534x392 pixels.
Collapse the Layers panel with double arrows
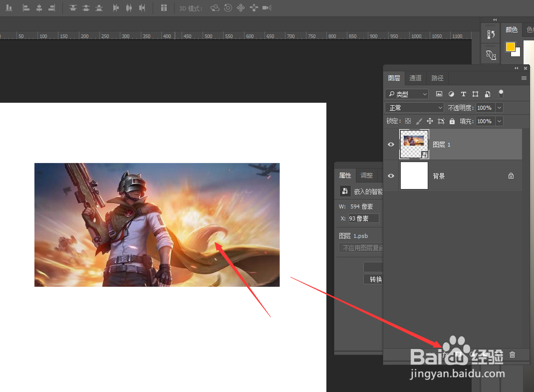click(x=517, y=68)
